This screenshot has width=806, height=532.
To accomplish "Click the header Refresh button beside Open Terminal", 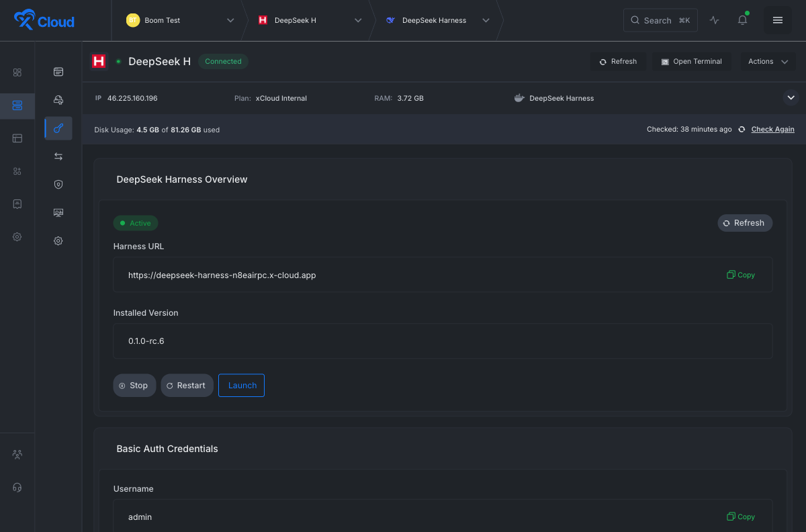I will 619,61.
